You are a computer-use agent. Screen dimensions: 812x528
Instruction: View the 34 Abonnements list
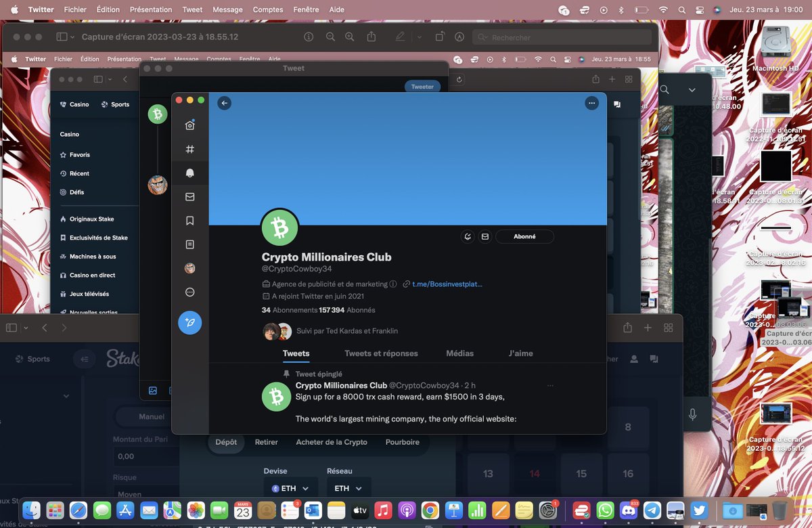click(290, 310)
